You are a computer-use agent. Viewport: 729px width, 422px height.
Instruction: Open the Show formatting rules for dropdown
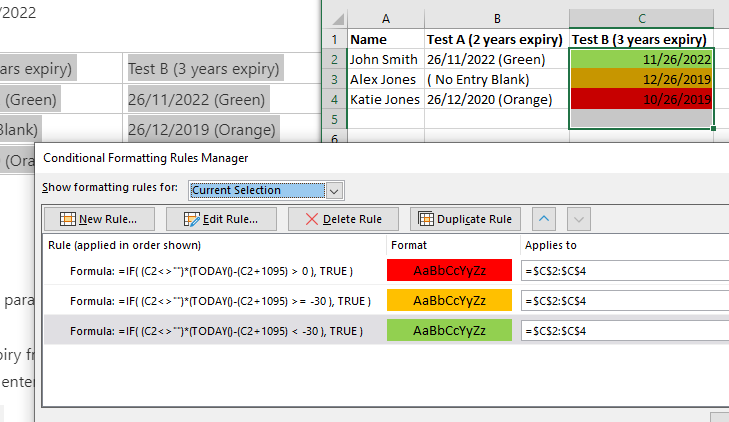click(334, 191)
